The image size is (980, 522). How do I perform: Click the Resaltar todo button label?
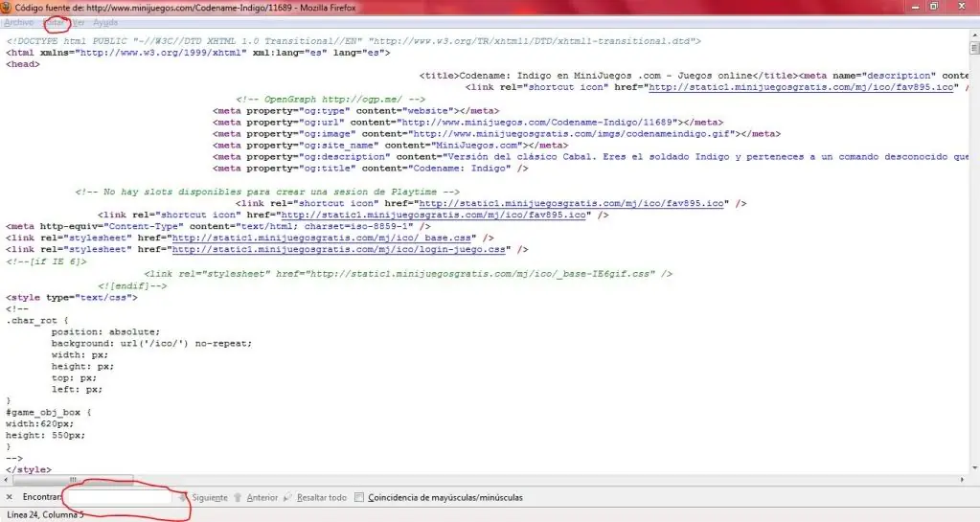pyautogui.click(x=321, y=498)
